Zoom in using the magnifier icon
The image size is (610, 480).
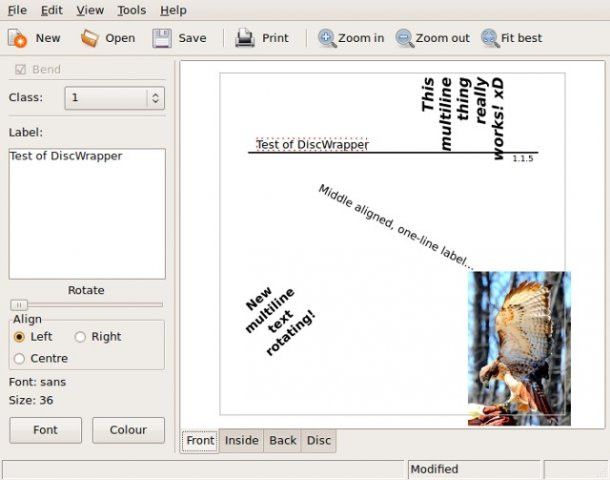coord(327,38)
